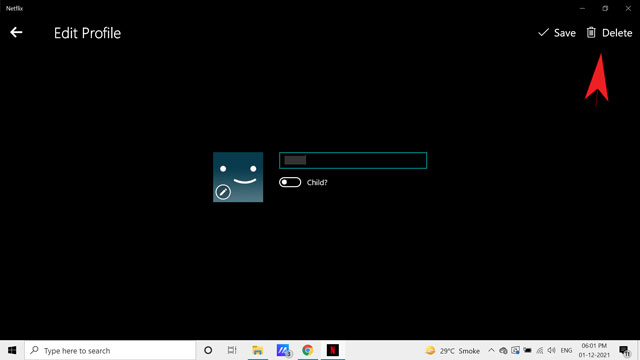Select the smiley profile avatar

point(238,177)
